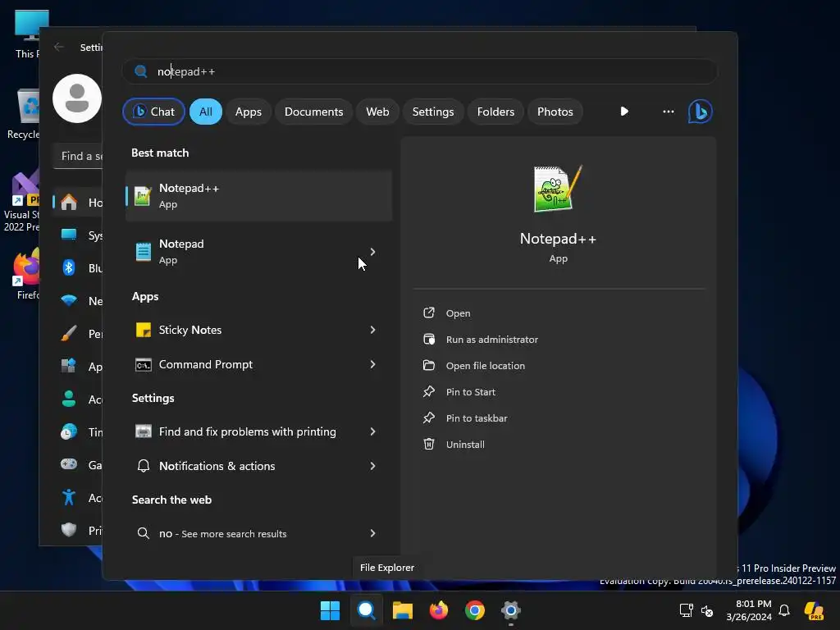Click the Sticky Notes app icon
Viewport: 840px width, 630px height.
pyautogui.click(x=143, y=330)
